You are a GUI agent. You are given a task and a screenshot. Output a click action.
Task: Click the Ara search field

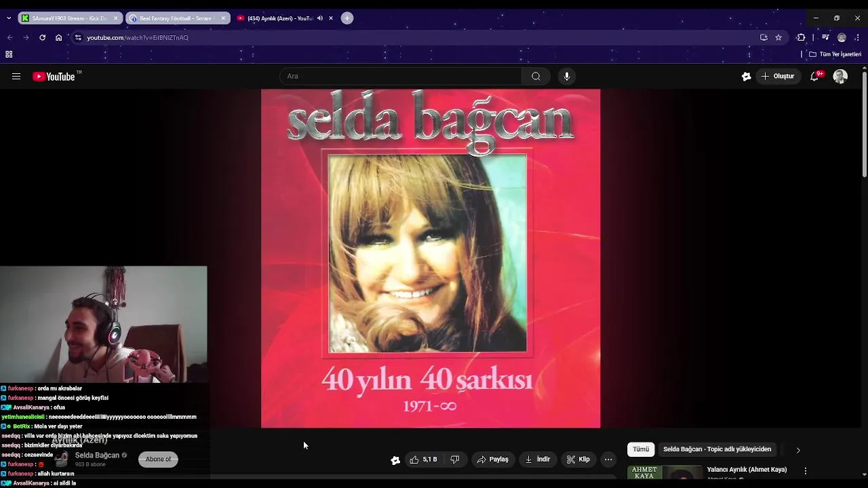[400, 77]
